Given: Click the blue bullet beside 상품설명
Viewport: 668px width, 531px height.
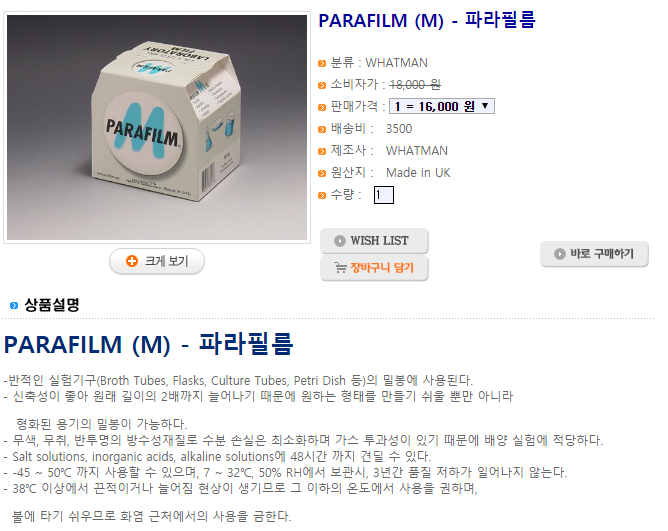Looking at the screenshot, I should [14, 305].
